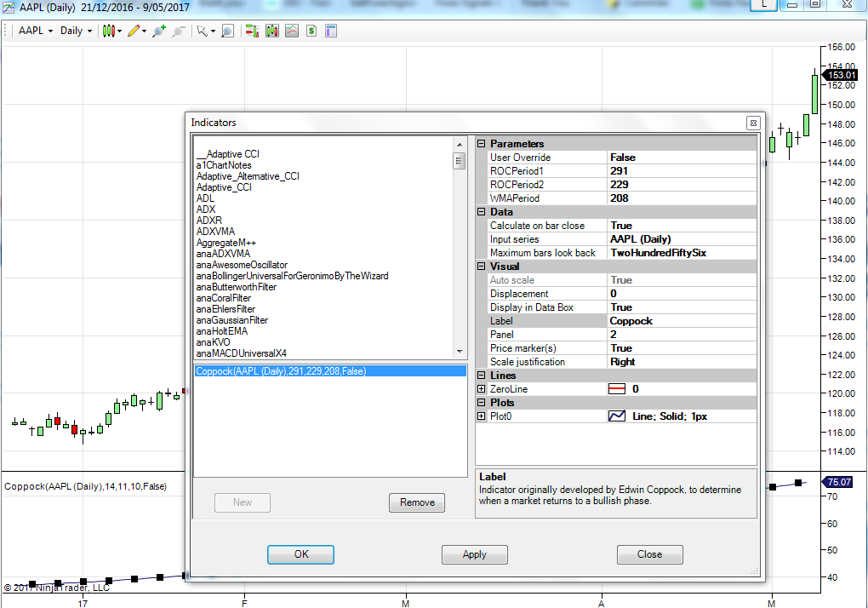The height and width of the screenshot is (608, 868).
Task: Edit the WMAPeriod value 208
Action: pyautogui.click(x=682, y=198)
